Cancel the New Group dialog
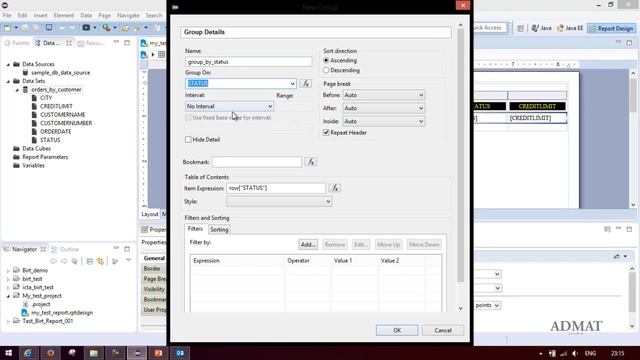Image resolution: width=640 pixels, height=360 pixels. coord(443,330)
